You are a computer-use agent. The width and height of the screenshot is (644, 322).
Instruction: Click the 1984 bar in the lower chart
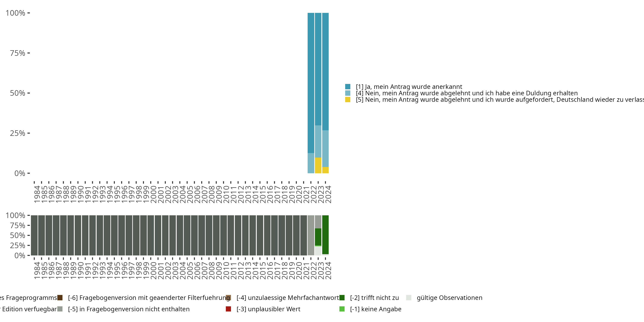click(34, 235)
